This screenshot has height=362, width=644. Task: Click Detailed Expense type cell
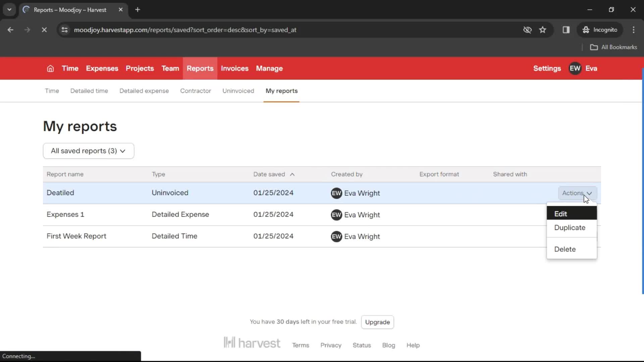[180, 215]
